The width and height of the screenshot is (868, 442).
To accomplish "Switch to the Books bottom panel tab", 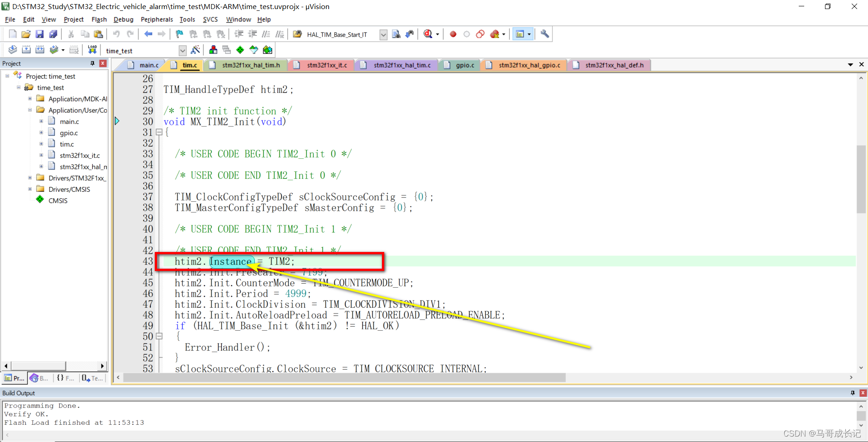I will tap(39, 378).
